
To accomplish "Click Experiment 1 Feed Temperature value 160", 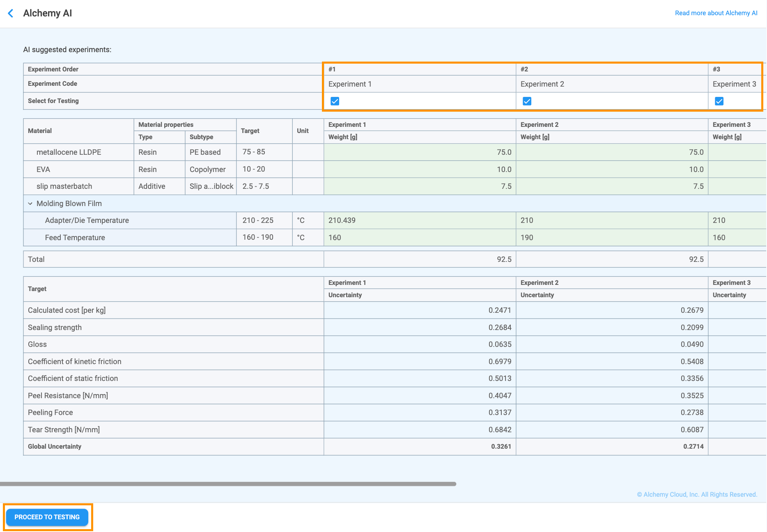I will (x=420, y=238).
